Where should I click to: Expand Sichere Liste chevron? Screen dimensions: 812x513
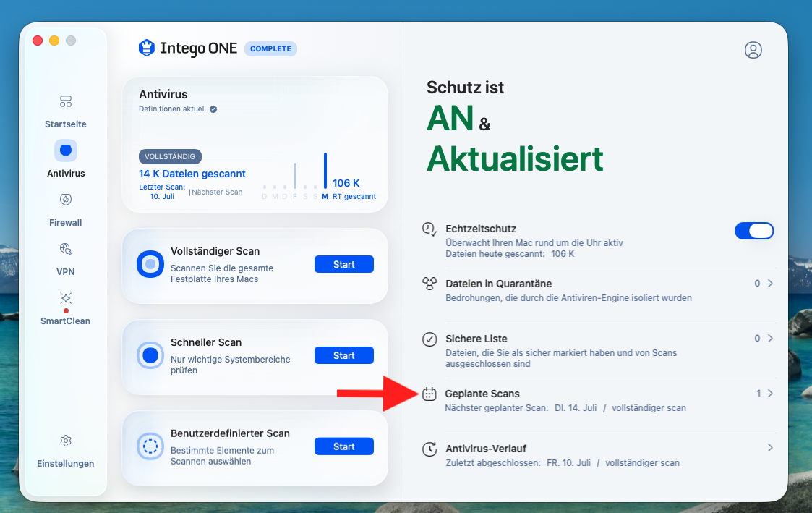770,339
